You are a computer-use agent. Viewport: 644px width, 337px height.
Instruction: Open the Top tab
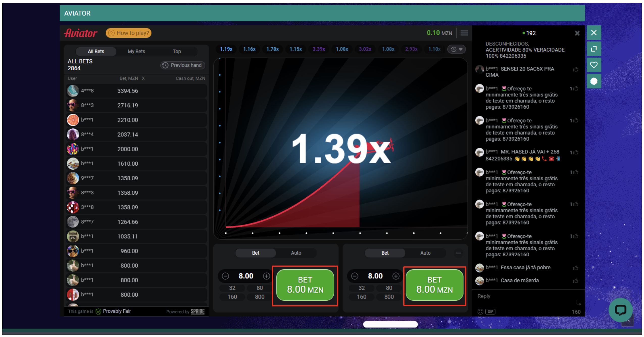(x=177, y=51)
